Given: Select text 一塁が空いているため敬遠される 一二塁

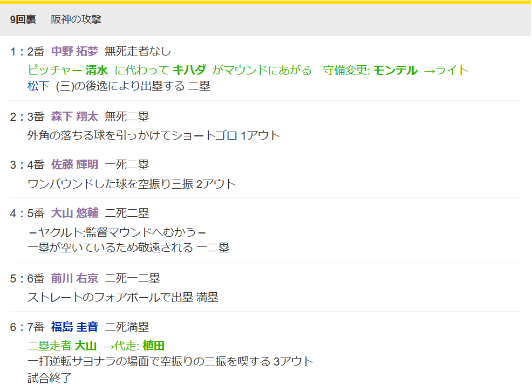Looking at the screenshot, I should point(128,248).
